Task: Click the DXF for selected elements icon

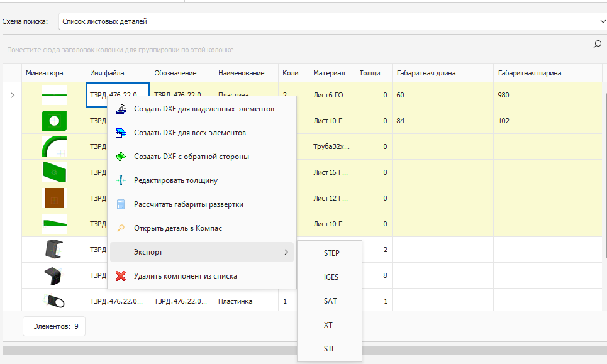Action: click(121, 109)
